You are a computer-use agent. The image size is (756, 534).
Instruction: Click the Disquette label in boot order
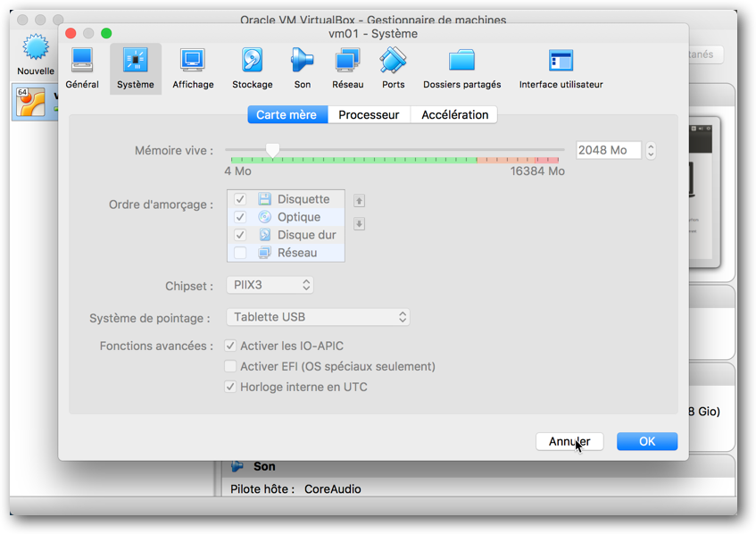click(303, 199)
